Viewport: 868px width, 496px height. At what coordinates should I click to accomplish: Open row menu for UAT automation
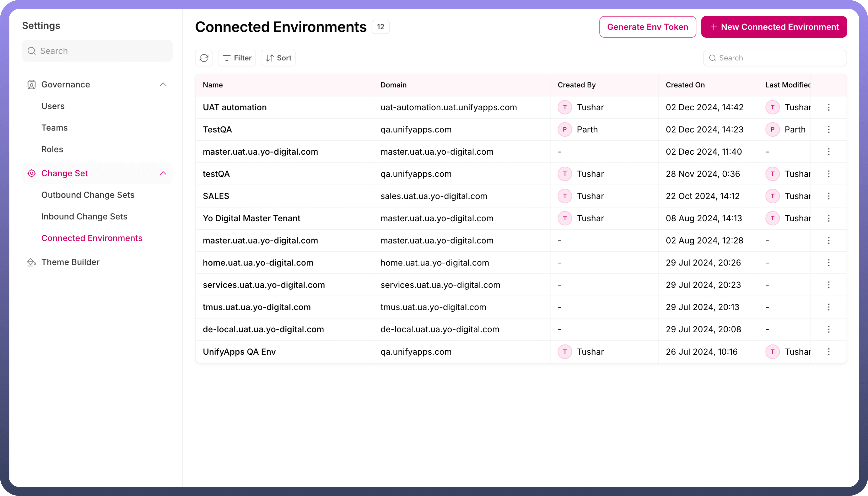coord(828,107)
